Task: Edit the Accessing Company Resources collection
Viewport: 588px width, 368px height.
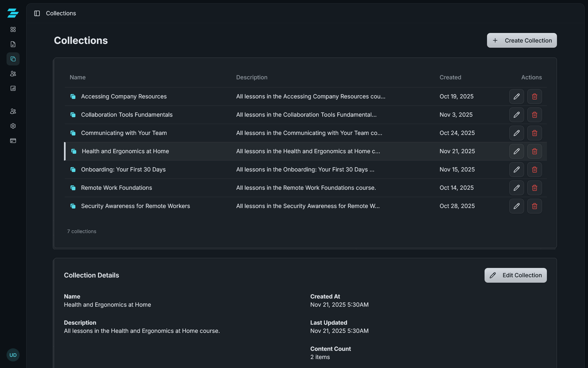Action: point(516,96)
